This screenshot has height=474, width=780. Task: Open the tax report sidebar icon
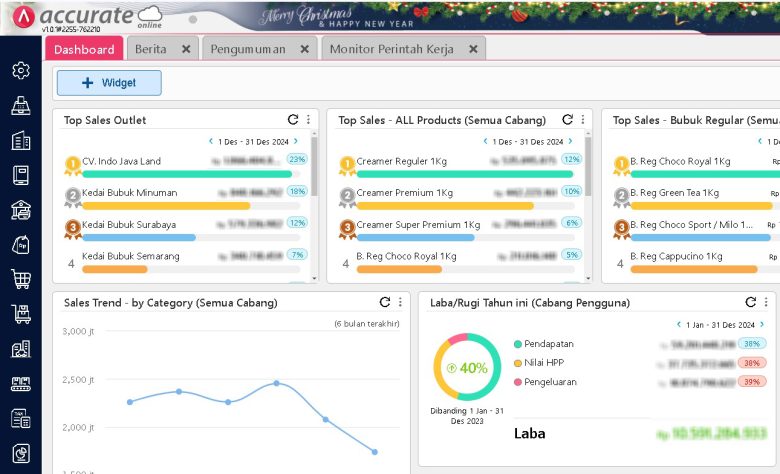20,419
